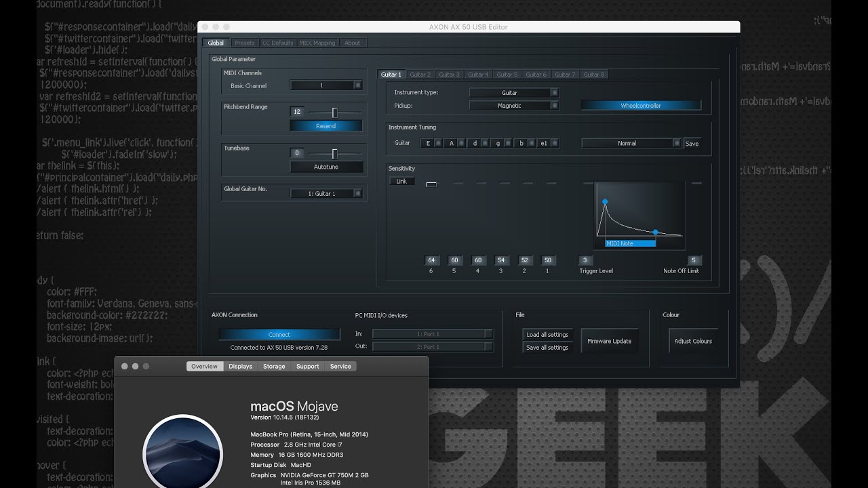868x488 pixels.
Task: Open the b string tuning dropdown
Action: pyautogui.click(x=525, y=143)
